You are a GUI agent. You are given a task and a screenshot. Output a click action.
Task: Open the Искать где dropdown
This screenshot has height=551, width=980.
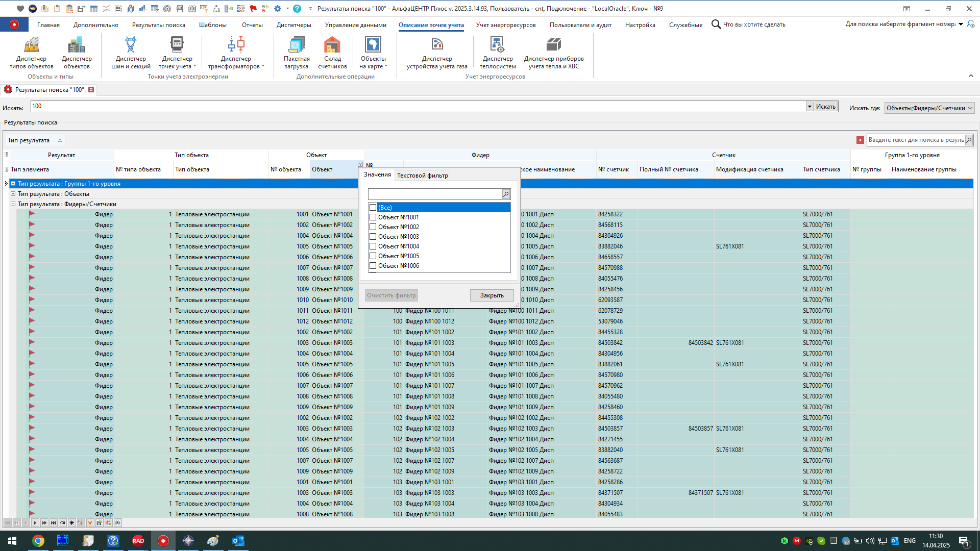970,108
